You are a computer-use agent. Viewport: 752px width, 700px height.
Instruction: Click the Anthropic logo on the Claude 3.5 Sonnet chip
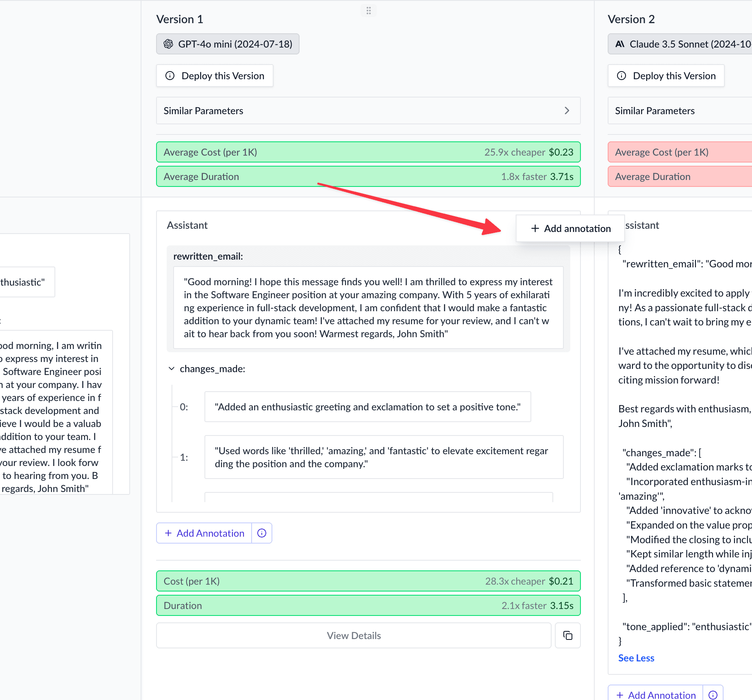(x=619, y=44)
